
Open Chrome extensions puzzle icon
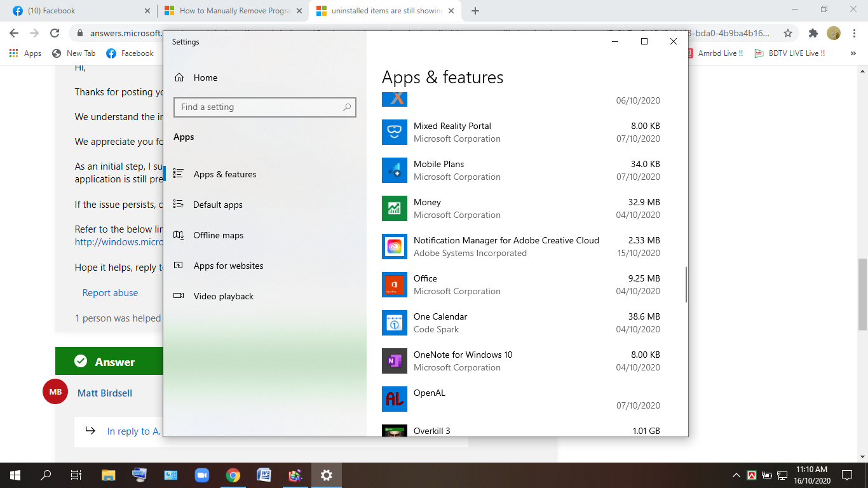(x=813, y=33)
